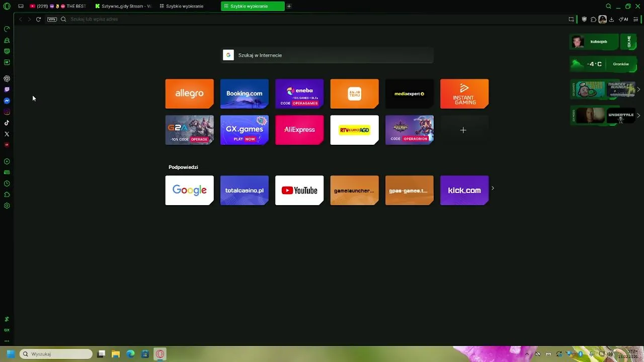644x362 pixels.
Task: Open History clock icon in sidebar
Action: 7,184
